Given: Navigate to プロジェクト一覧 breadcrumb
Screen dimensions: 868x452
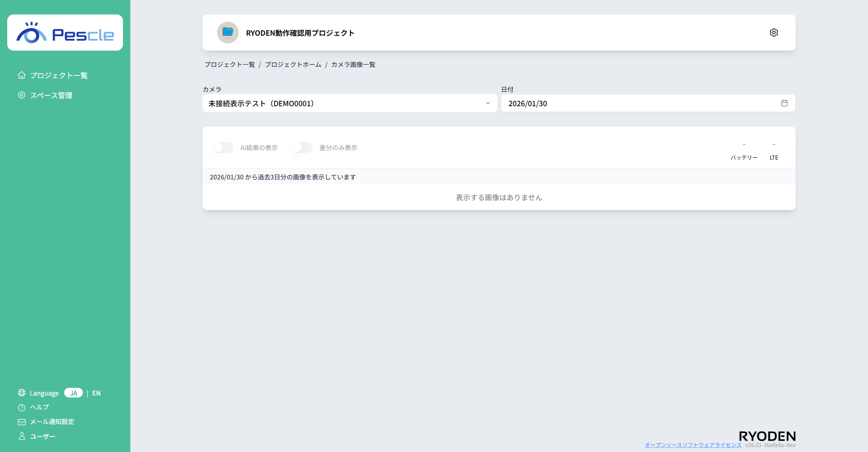Looking at the screenshot, I should pos(230,64).
